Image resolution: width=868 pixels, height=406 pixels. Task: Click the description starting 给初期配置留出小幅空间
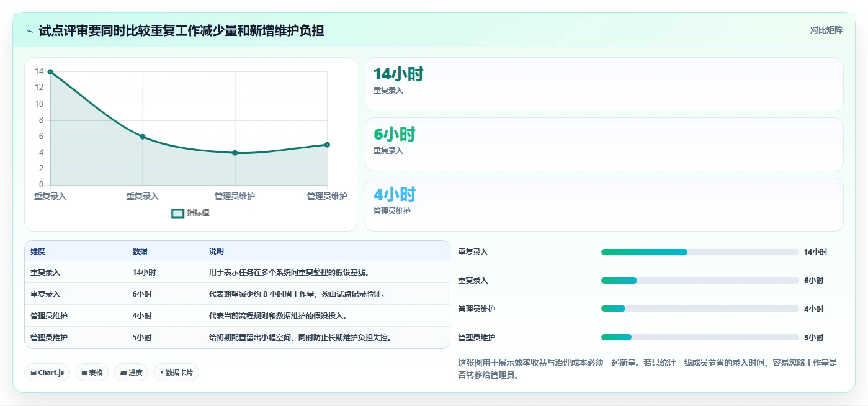click(300, 338)
